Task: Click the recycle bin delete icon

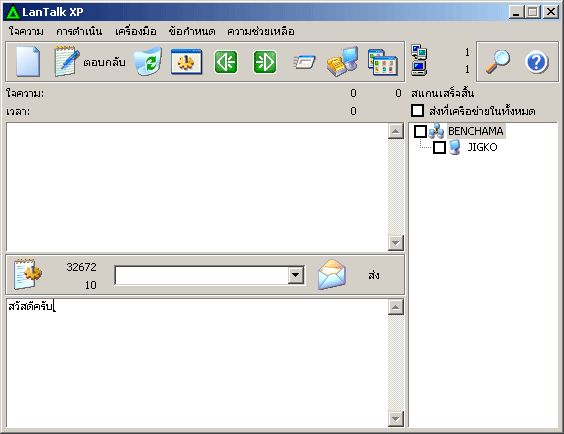Action: (x=148, y=61)
